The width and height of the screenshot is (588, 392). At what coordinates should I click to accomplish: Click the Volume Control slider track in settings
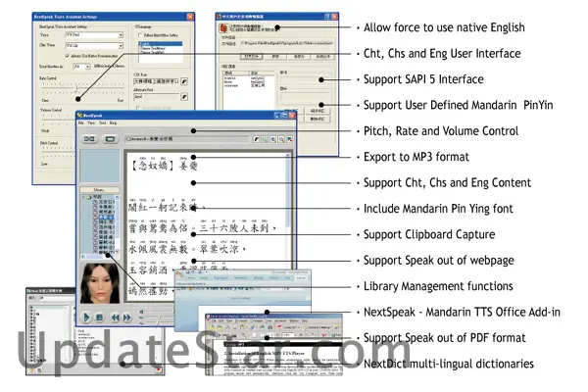[58, 120]
